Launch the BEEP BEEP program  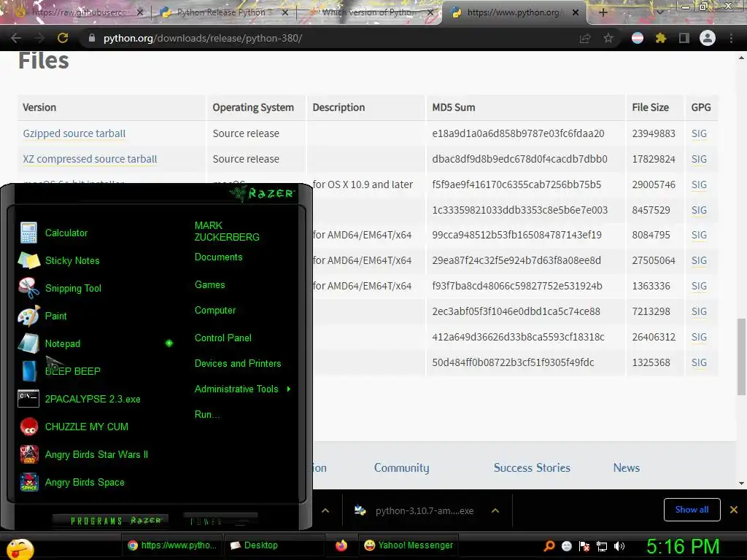pyautogui.click(x=60, y=371)
